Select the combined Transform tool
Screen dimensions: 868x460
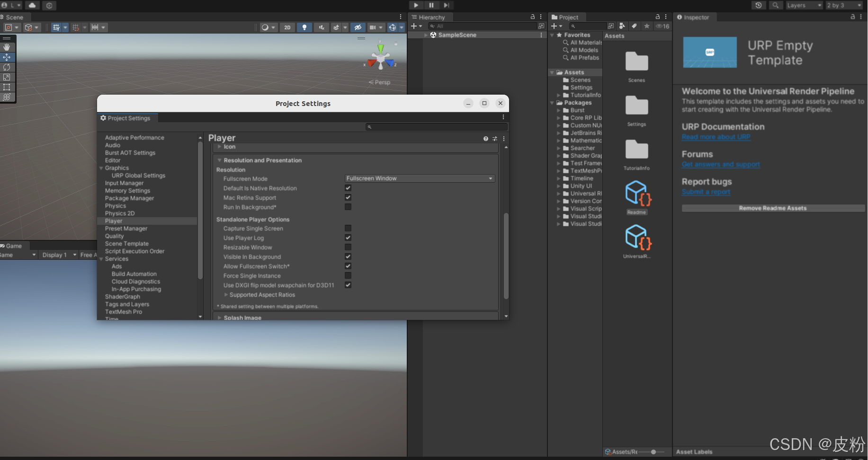click(x=7, y=97)
